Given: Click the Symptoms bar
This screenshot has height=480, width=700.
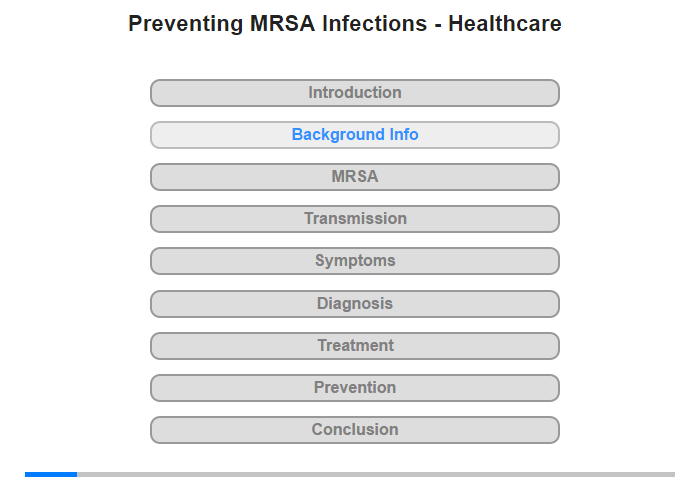Looking at the screenshot, I should (354, 261).
